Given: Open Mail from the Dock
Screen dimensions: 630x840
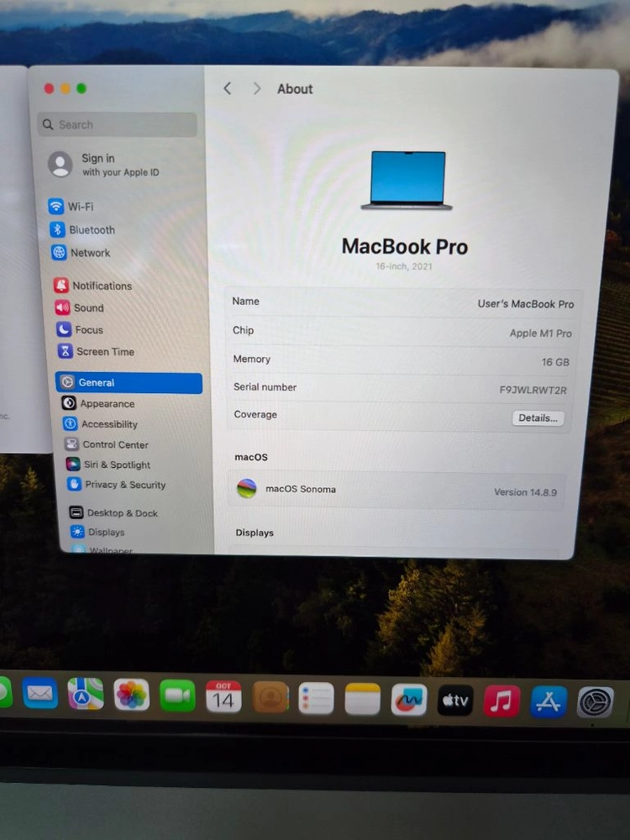Looking at the screenshot, I should point(40,693).
